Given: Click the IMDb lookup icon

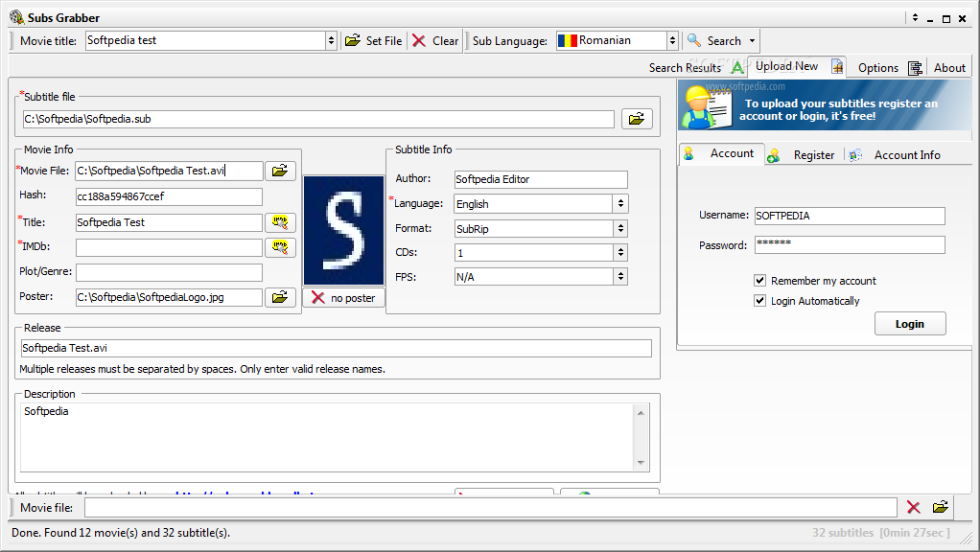Looking at the screenshot, I should 280,247.
